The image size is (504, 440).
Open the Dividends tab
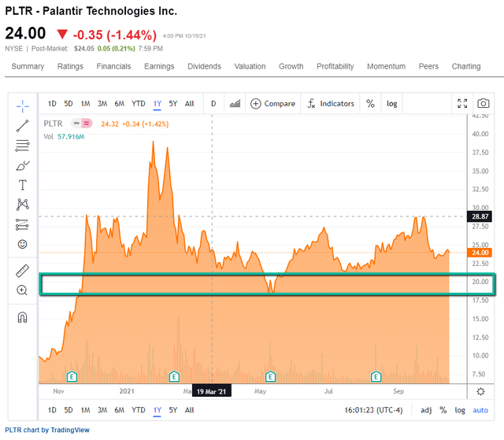point(205,66)
